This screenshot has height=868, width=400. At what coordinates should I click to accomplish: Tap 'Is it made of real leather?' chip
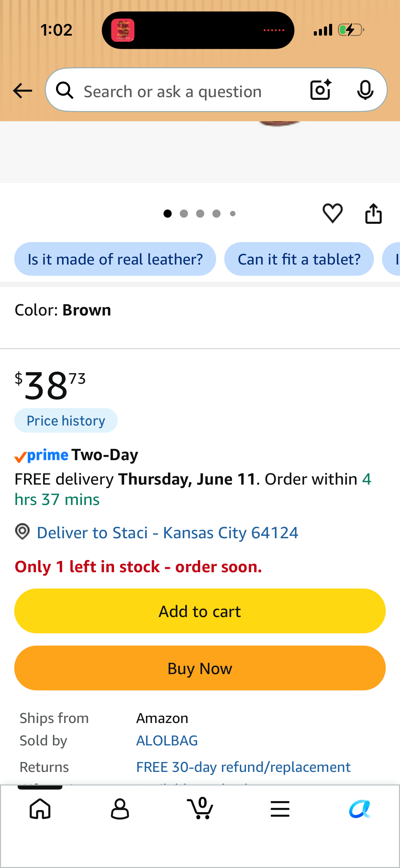tap(115, 259)
